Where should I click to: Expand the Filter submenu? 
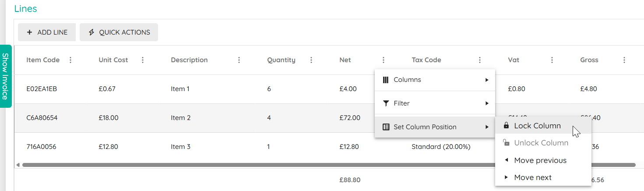[x=435, y=103]
